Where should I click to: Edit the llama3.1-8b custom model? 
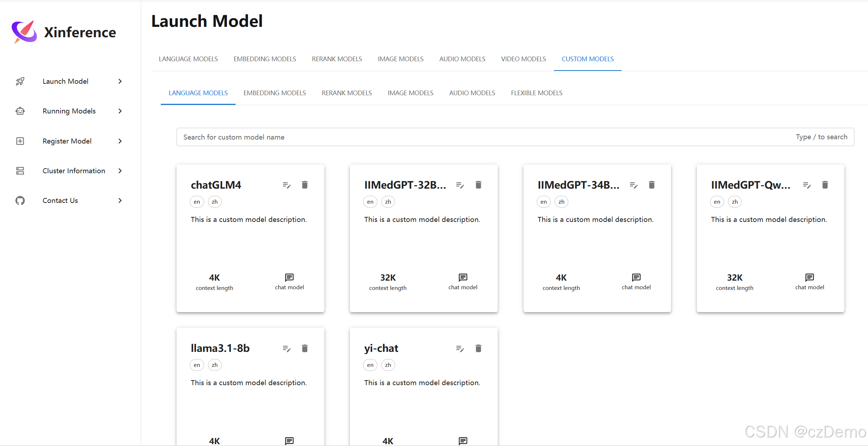pyautogui.click(x=286, y=349)
